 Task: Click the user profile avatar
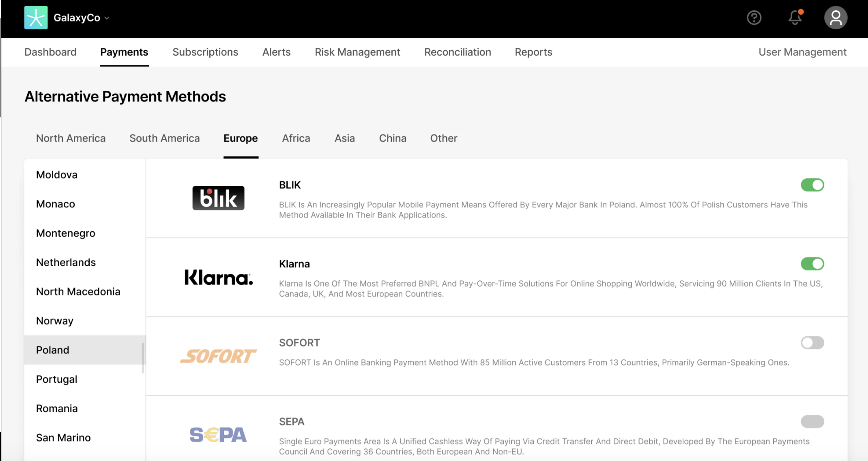836,18
